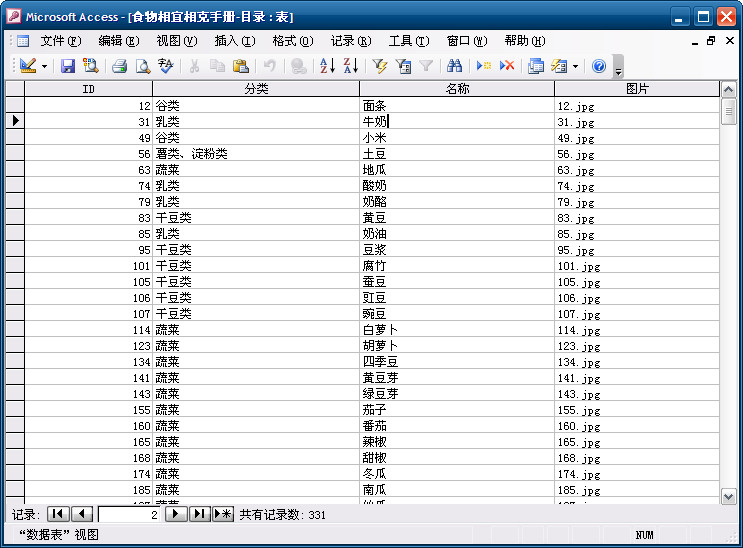This screenshot has height=548, width=743.
Task: Open the 编辑(E) menu
Action: [118, 41]
